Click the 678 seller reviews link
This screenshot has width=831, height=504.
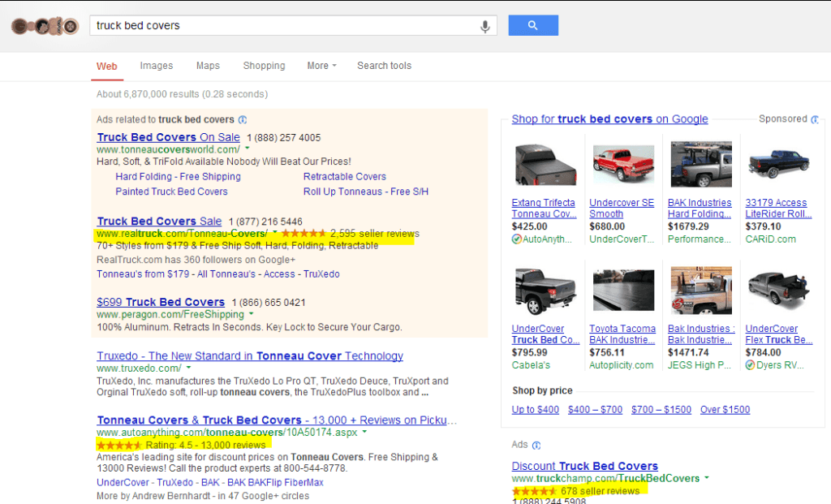point(597,490)
